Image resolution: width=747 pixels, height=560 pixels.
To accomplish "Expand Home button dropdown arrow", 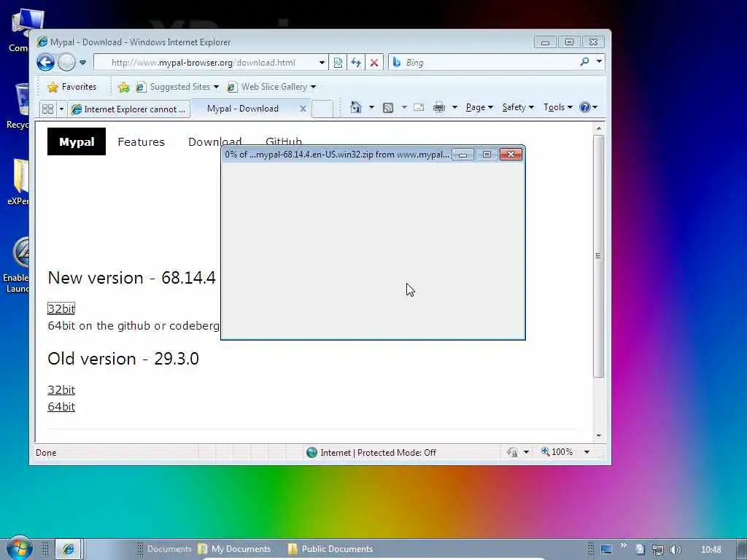I will (371, 107).
